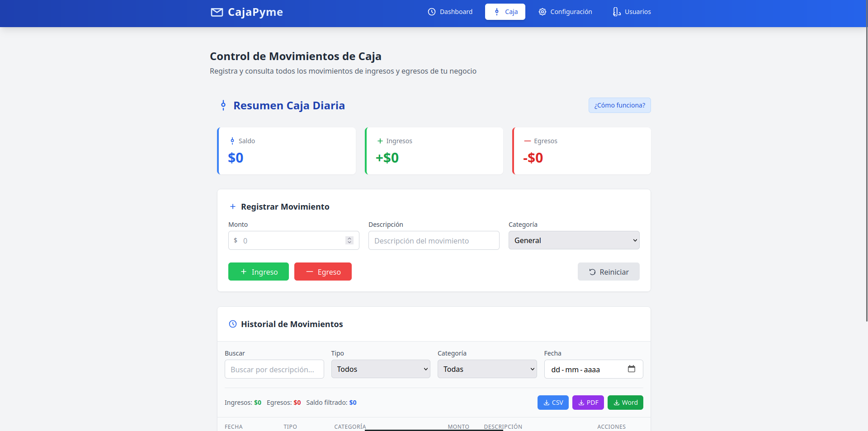Click the Reiniciar reset button
Viewport: 868px width, 431px height.
point(609,272)
